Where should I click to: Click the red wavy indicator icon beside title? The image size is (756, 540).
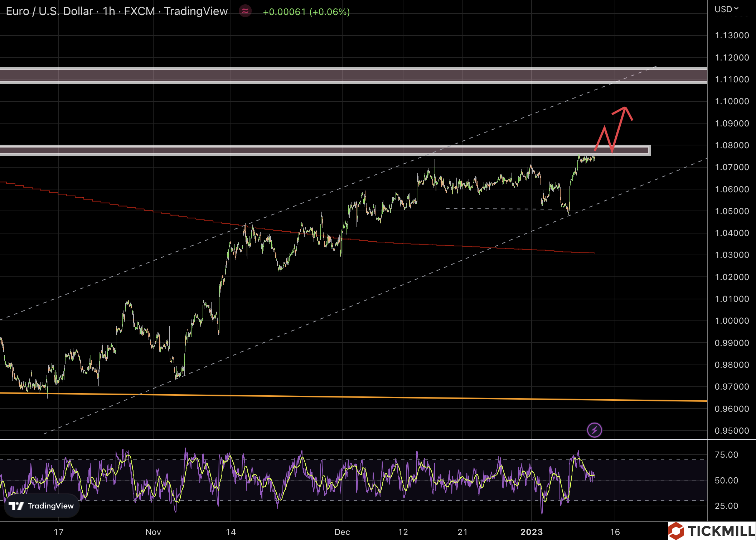click(245, 11)
